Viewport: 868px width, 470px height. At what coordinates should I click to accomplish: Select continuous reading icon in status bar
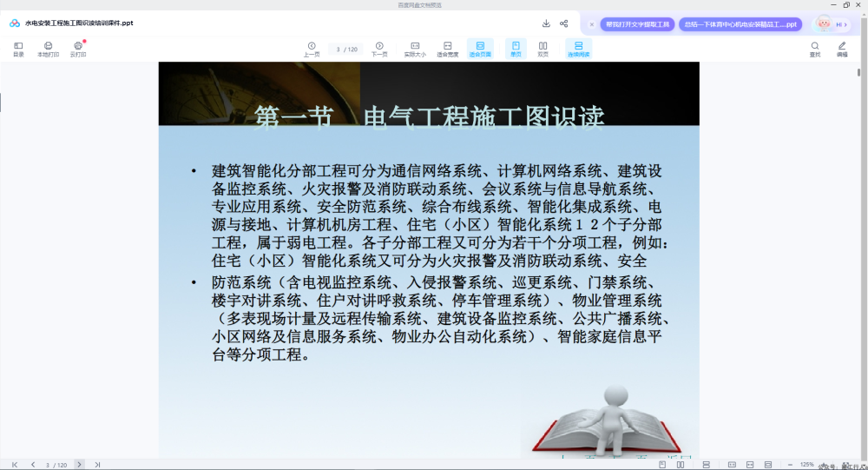[x=706, y=465]
